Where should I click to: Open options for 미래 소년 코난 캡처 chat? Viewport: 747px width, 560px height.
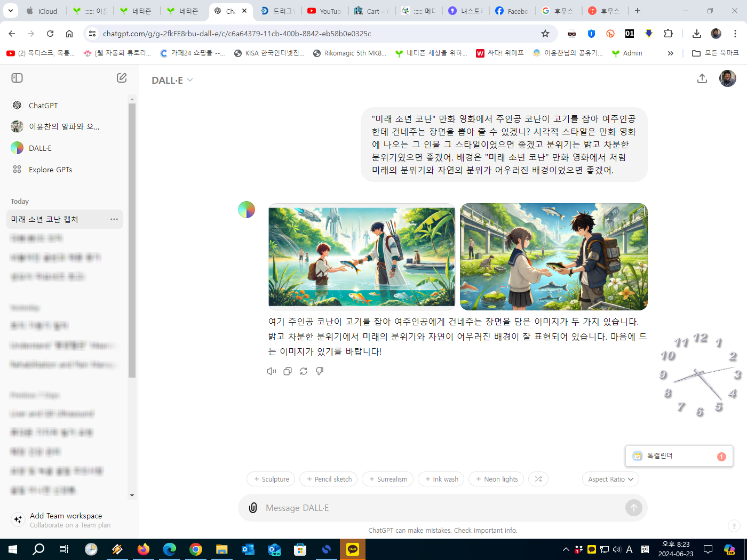coord(114,219)
